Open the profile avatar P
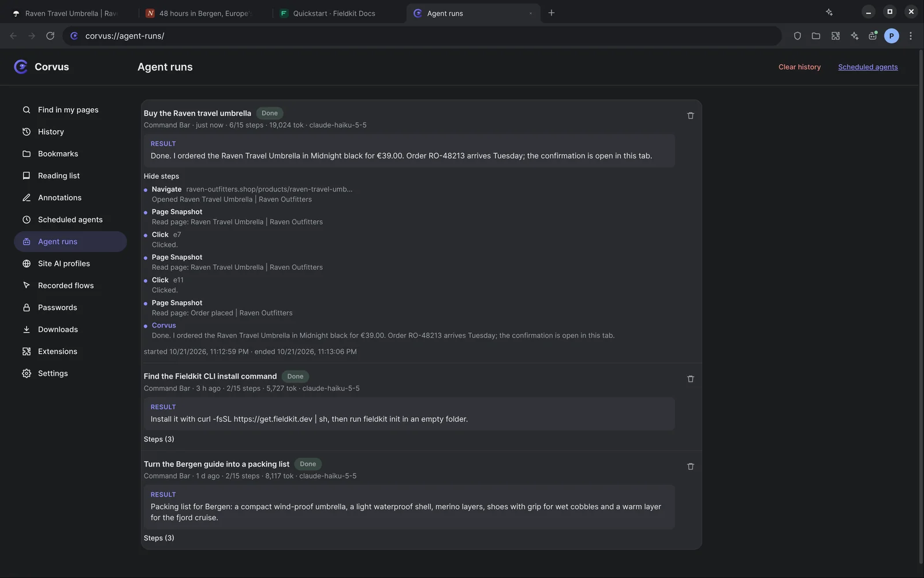Screen dimensions: 924x578 pyautogui.click(x=891, y=36)
